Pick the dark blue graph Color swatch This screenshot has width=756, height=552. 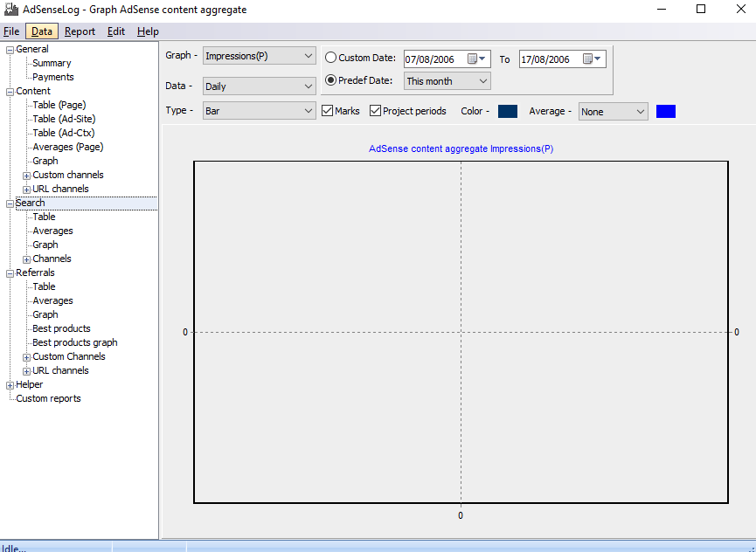[507, 111]
